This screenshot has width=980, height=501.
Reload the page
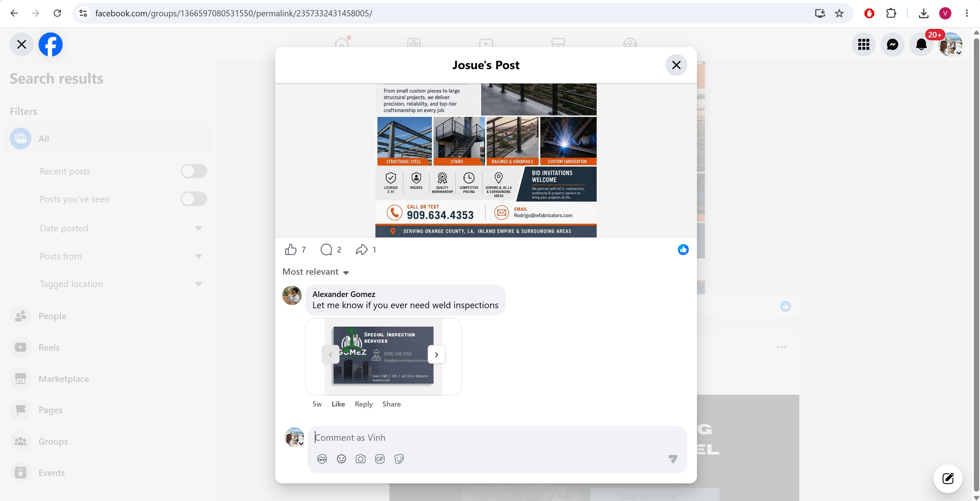[x=57, y=13]
